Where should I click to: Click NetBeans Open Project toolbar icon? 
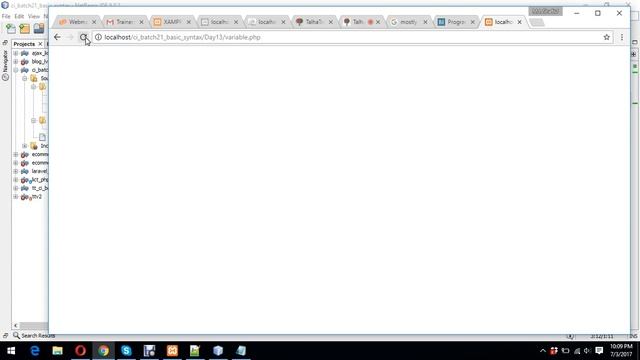coord(39,29)
